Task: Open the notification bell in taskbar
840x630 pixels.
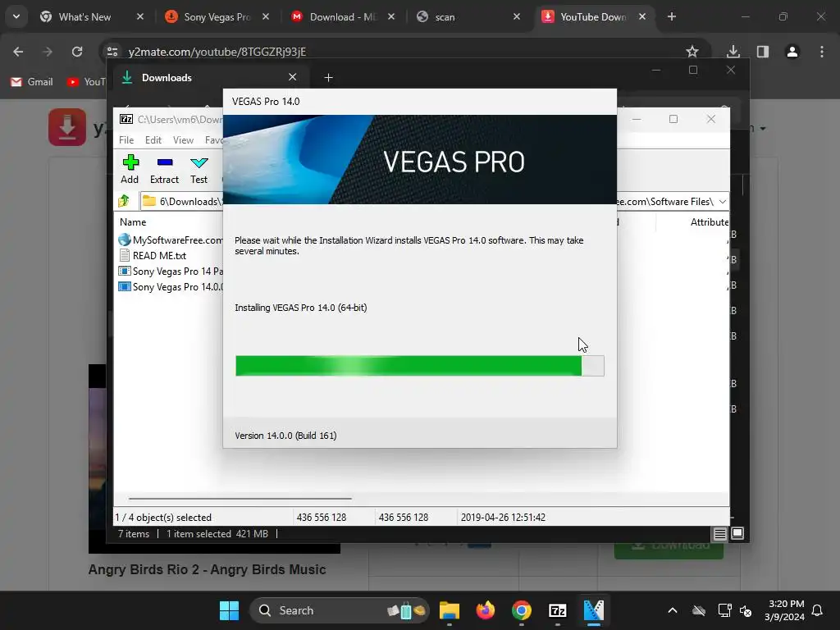Action: (817, 610)
